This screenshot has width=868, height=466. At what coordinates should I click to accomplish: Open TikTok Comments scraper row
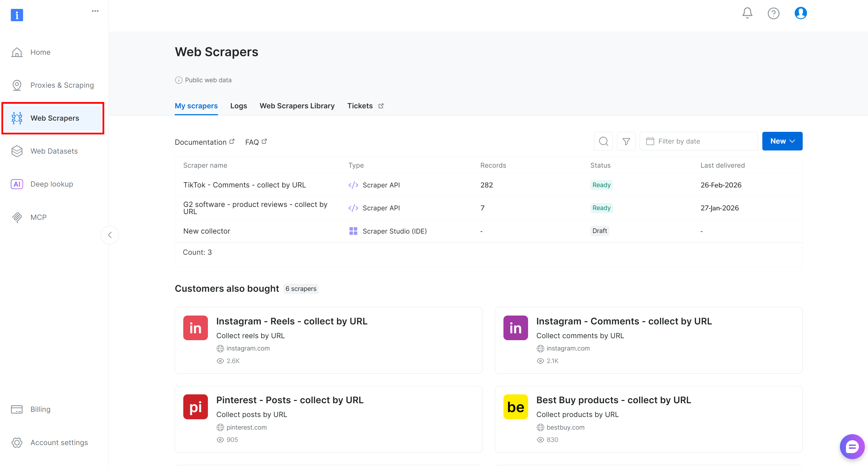[x=244, y=185]
